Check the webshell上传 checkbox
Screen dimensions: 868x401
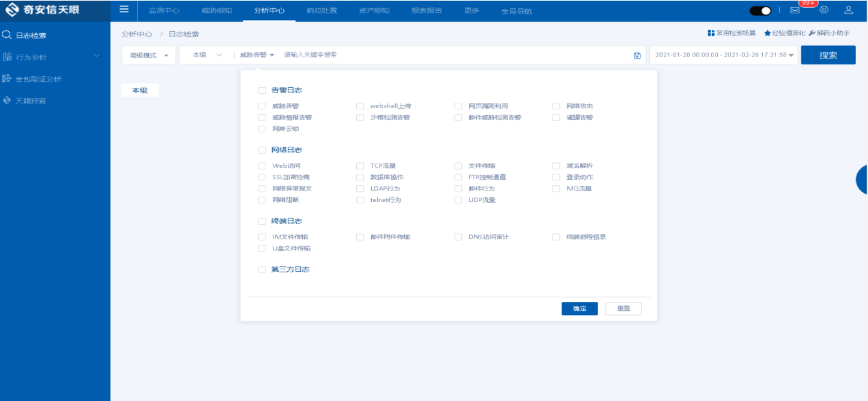pos(360,106)
